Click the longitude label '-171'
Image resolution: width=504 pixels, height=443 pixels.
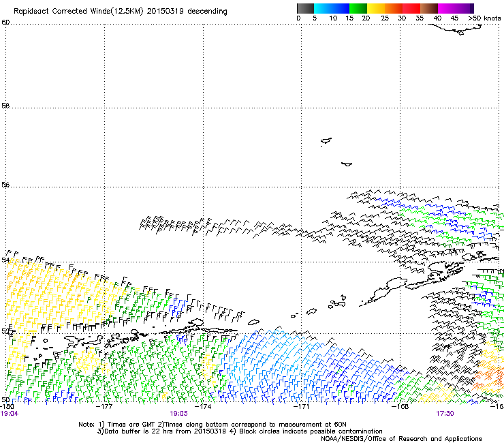pyautogui.click(x=301, y=407)
